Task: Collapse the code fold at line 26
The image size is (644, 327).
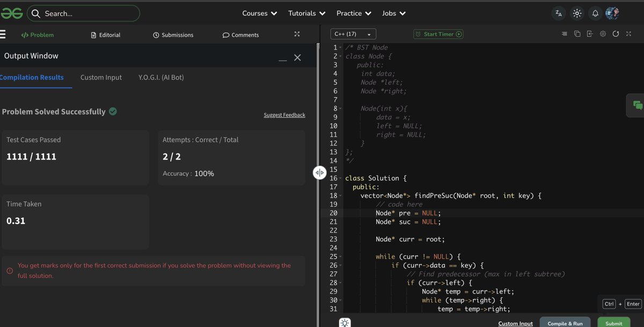Action: click(x=340, y=265)
